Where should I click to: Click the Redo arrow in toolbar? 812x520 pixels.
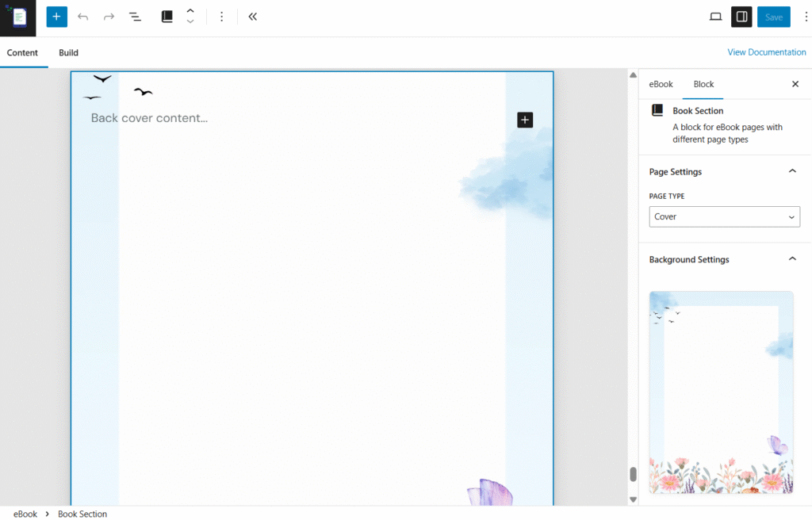pos(109,17)
